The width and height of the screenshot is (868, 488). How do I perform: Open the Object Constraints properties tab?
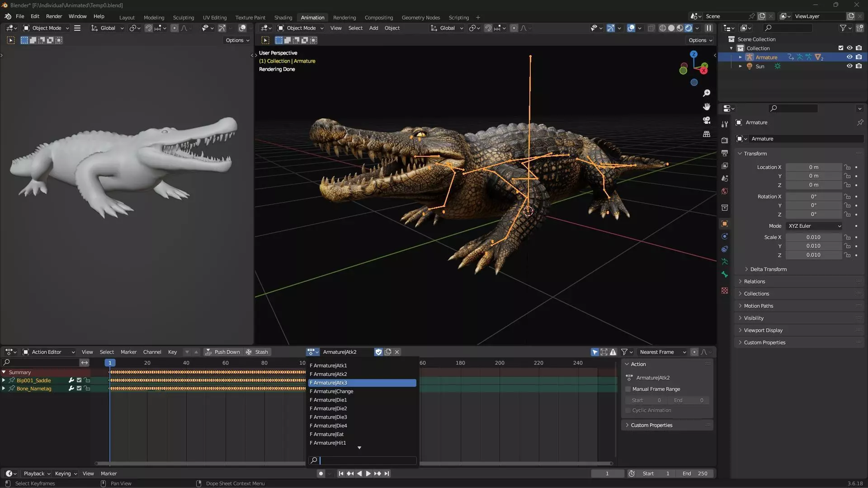pos(725,249)
